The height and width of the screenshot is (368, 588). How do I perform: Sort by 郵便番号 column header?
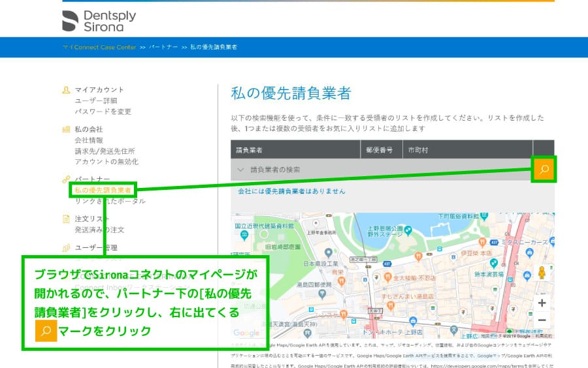tap(382, 150)
